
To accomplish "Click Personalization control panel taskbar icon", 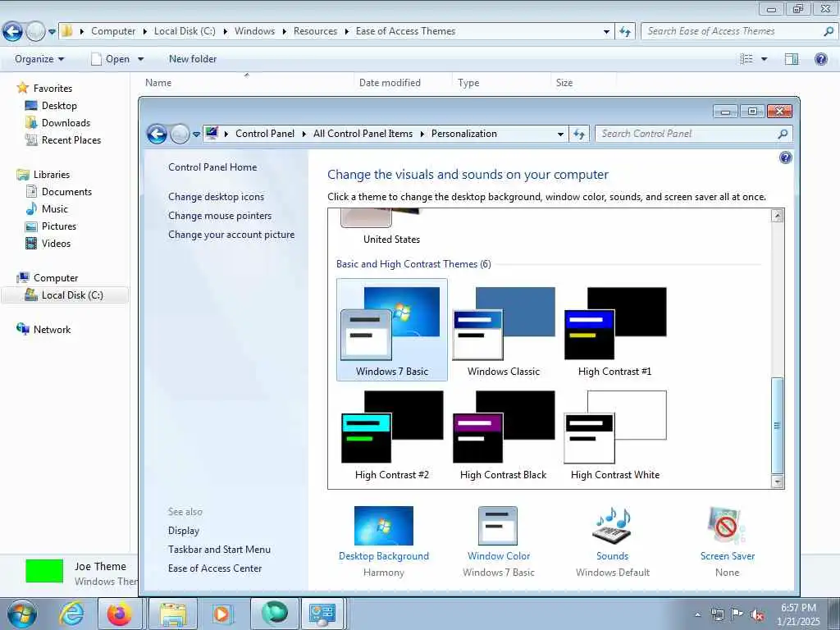I will (322, 614).
